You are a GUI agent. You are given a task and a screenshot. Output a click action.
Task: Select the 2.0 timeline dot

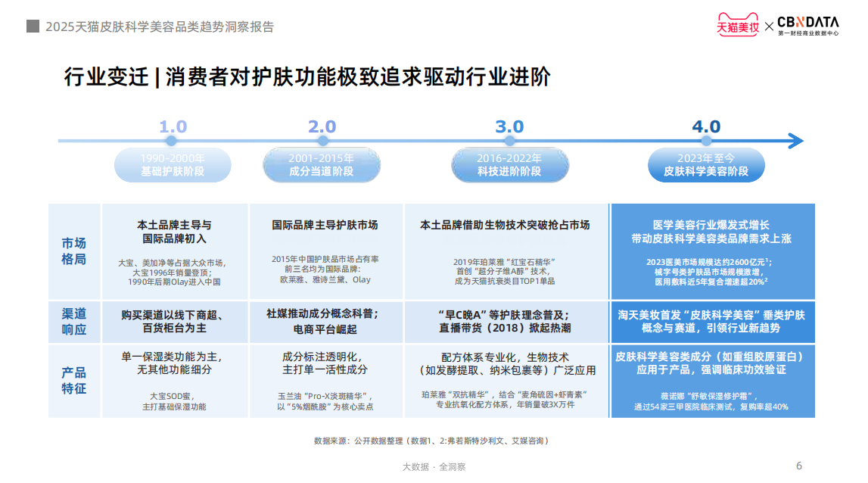pos(322,141)
